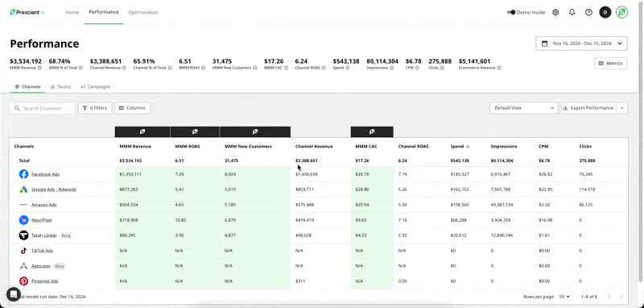Image resolution: width=644 pixels, height=308 pixels.
Task: Click the green Prescient profile icon
Action: coord(621,12)
